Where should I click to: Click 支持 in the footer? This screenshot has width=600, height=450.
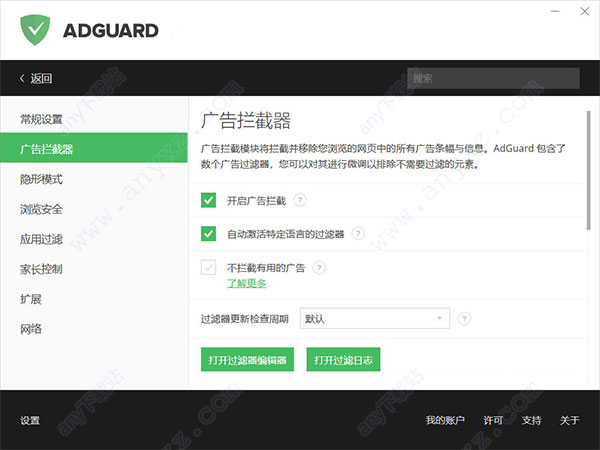(532, 420)
